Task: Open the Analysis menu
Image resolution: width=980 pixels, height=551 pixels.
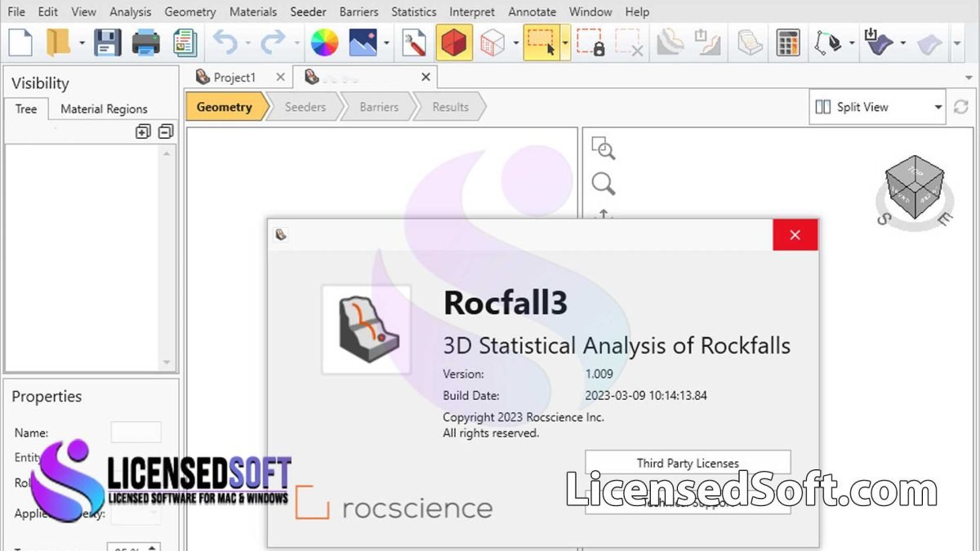Action: pos(130,11)
